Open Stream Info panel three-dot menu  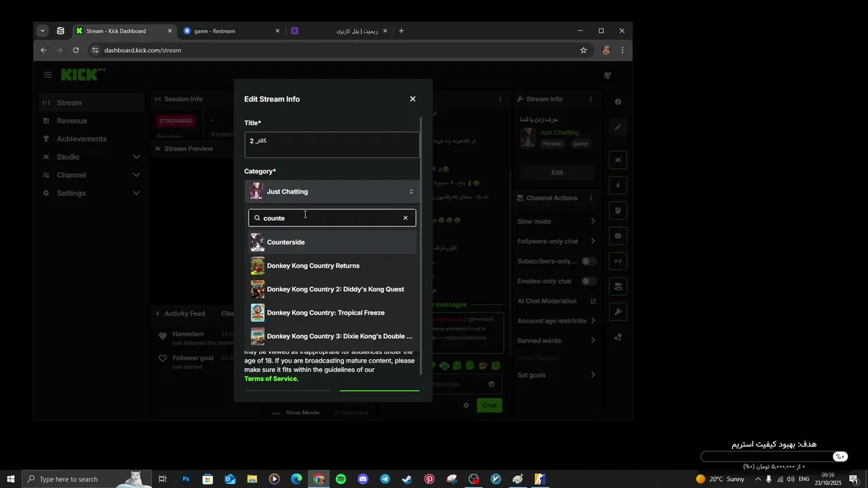pos(591,99)
